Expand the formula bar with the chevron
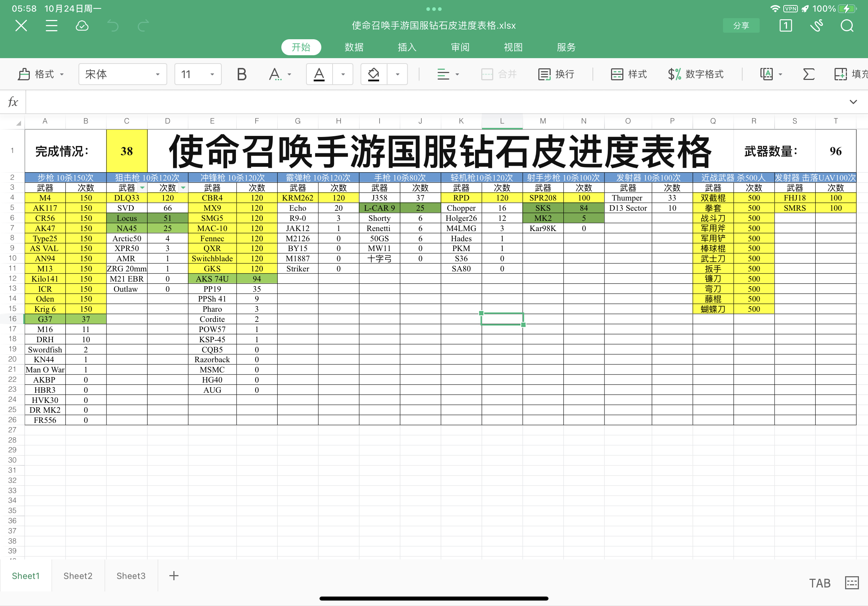Viewport: 868px width, 606px height. pos(853,102)
